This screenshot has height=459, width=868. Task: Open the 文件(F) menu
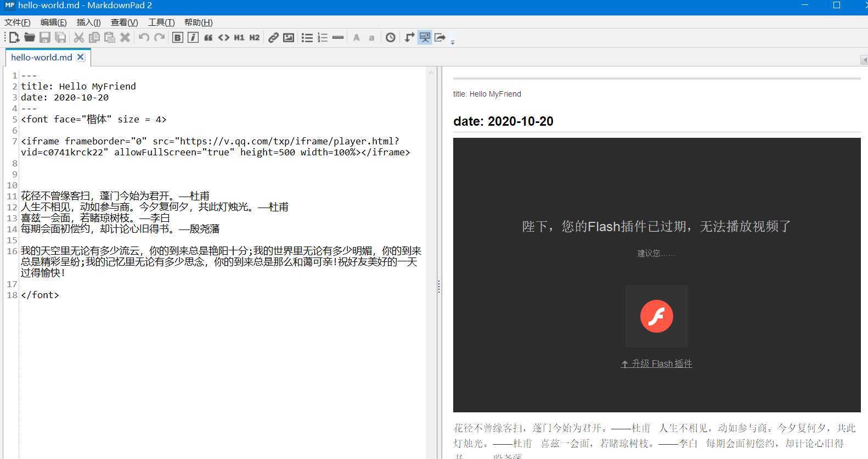[18, 22]
